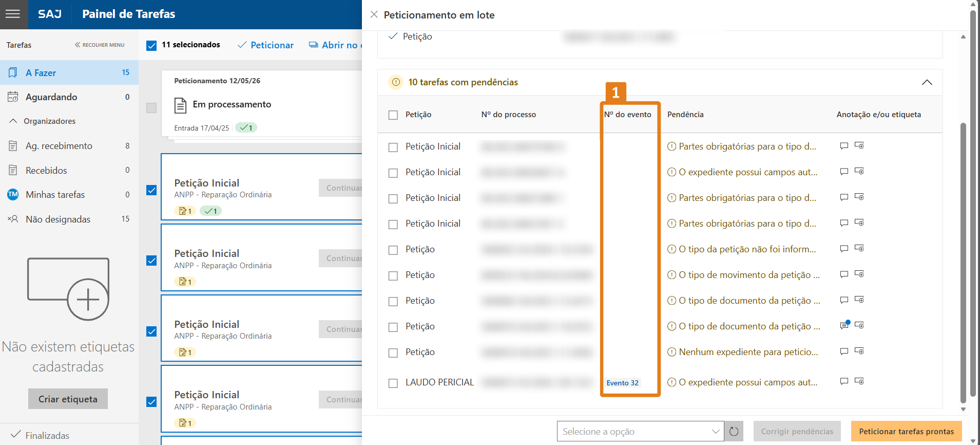The image size is (980, 445).
Task: Click the panel scrollbar up arrow
Action: [963, 36]
